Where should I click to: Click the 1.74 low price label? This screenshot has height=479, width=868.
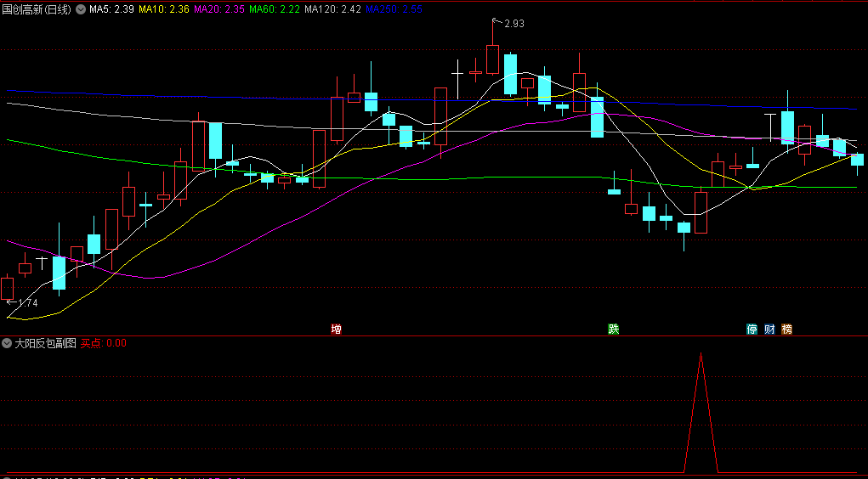pos(28,303)
